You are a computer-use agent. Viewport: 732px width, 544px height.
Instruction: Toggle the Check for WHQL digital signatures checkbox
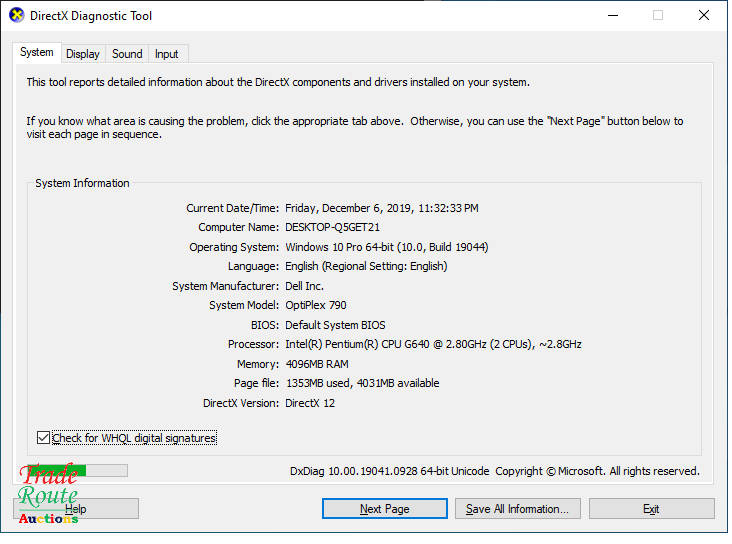[43, 438]
